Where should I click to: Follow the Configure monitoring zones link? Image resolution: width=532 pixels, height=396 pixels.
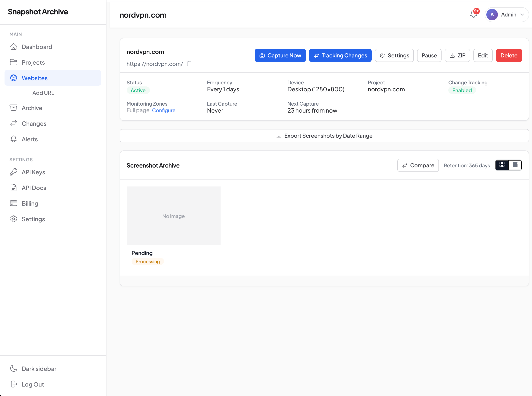click(x=164, y=110)
